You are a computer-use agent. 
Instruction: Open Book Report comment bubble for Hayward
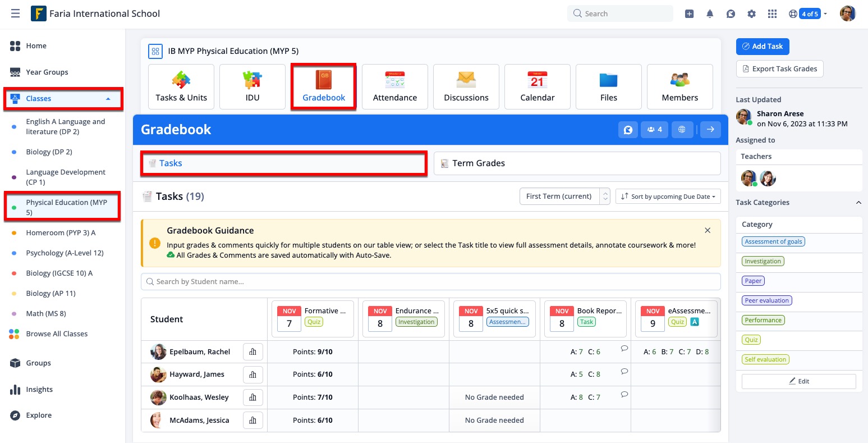coord(624,371)
